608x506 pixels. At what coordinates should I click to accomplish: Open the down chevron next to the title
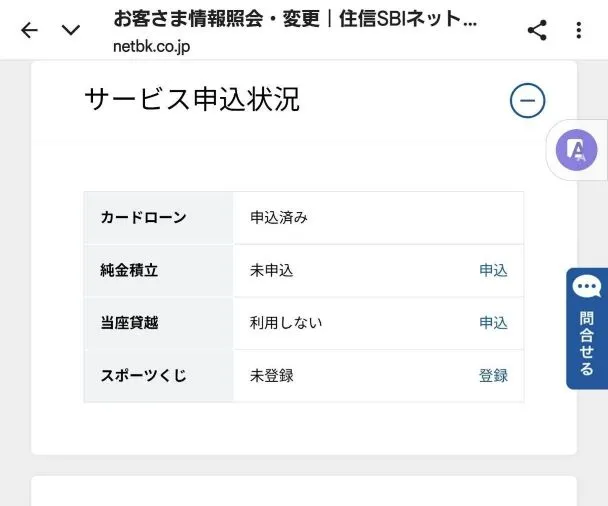pos(71,30)
